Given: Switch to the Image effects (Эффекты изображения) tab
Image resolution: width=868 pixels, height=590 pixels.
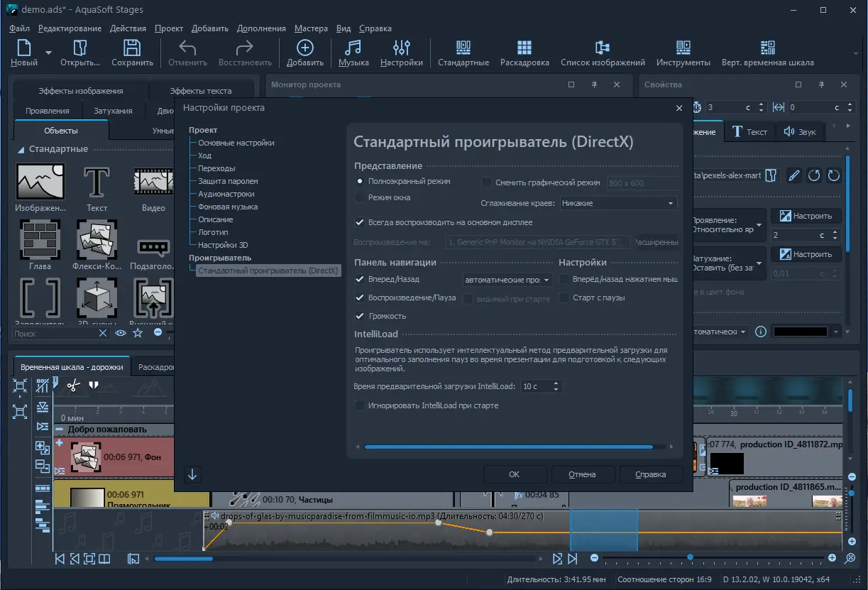Looking at the screenshot, I should coord(80,91).
